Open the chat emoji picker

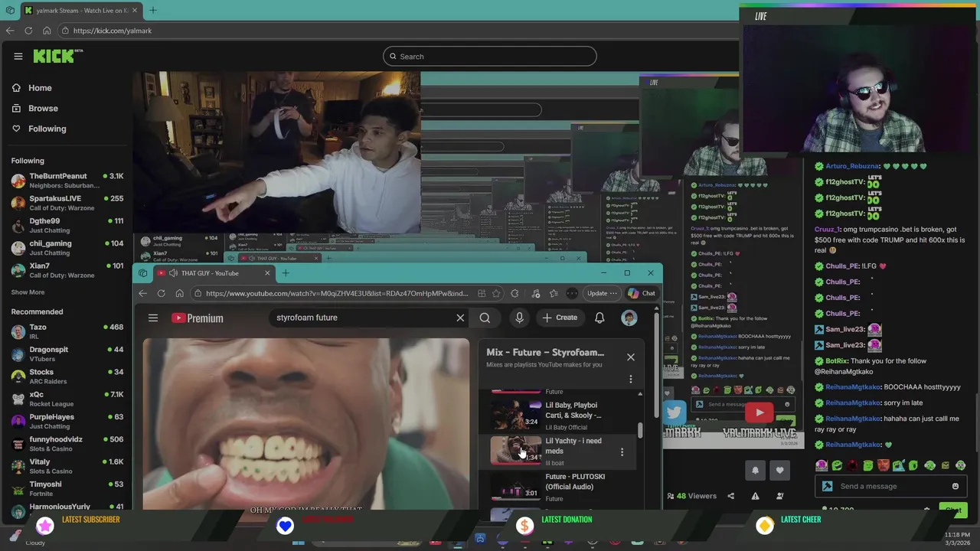click(955, 486)
